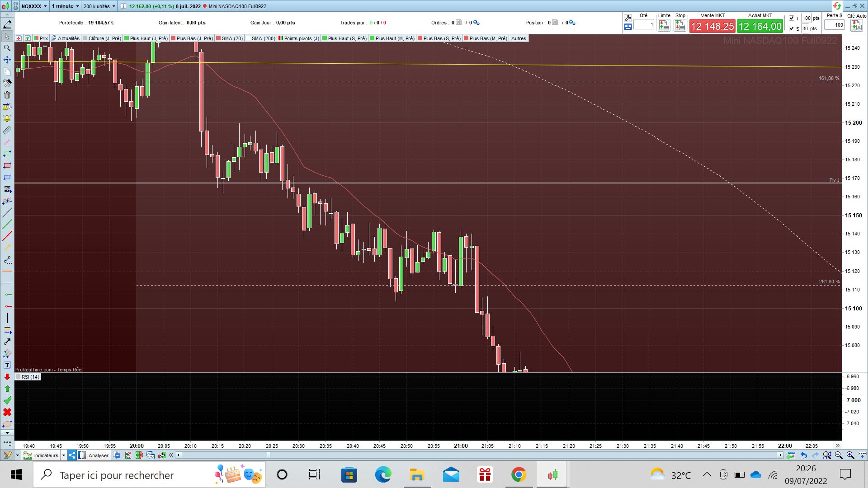This screenshot has height=488, width=868.
Task: Open trading settings wrench icon
Action: 628,18
